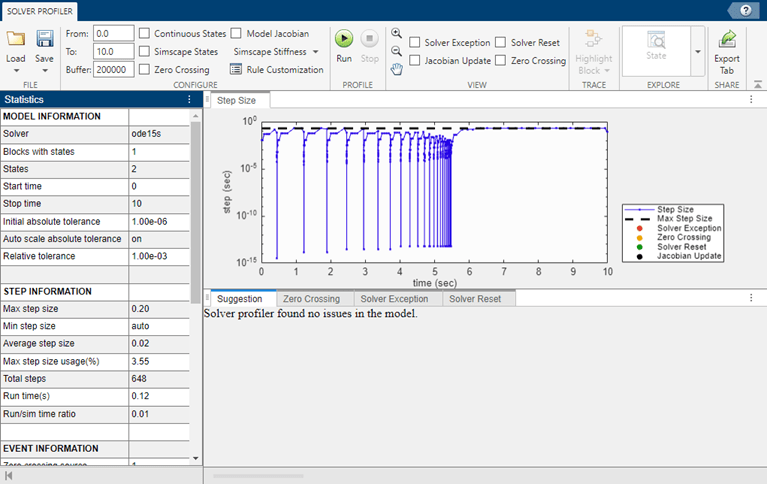The width and height of the screenshot is (767, 484).
Task: Switch to the Zero Crossing tab
Action: click(x=311, y=299)
